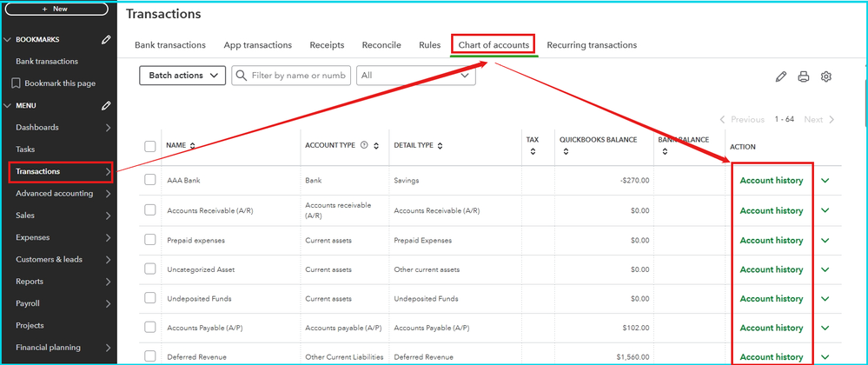
Task: Select the AAA Bank row checkbox
Action: point(150,180)
